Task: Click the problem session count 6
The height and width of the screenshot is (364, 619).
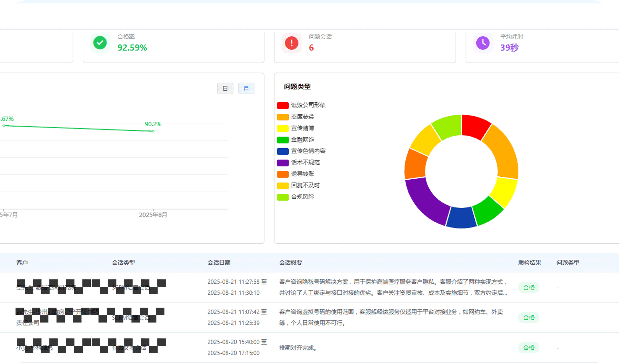Action: tap(311, 48)
